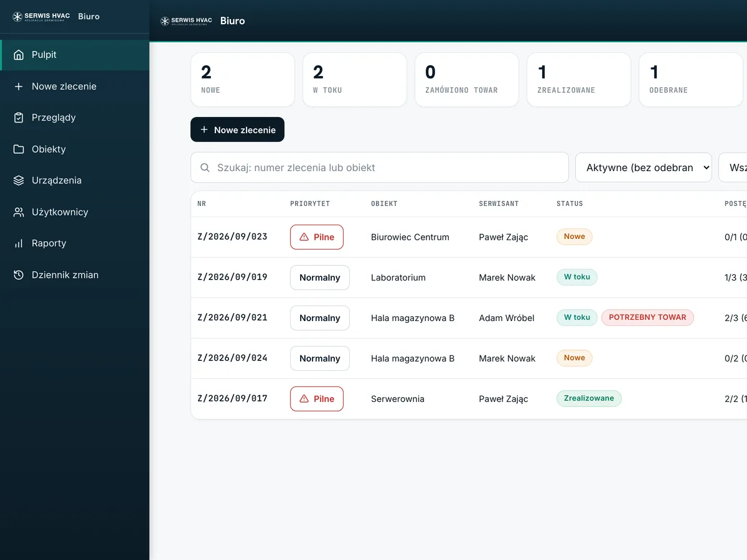Open the Aktywne (bez odebran) filter dropdown
The width and height of the screenshot is (747, 560).
(x=644, y=167)
